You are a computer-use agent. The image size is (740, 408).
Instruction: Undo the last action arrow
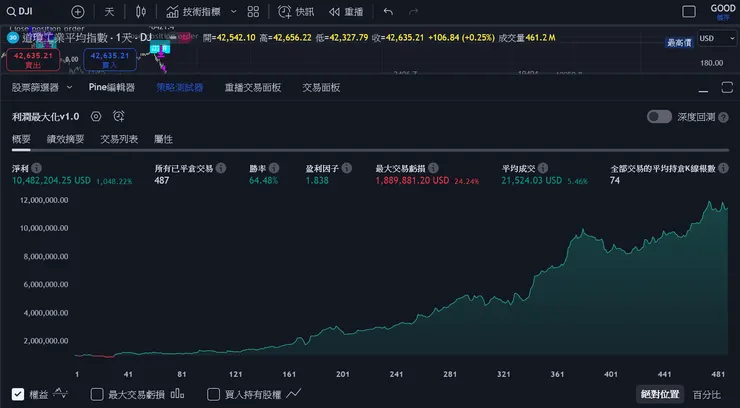click(388, 12)
